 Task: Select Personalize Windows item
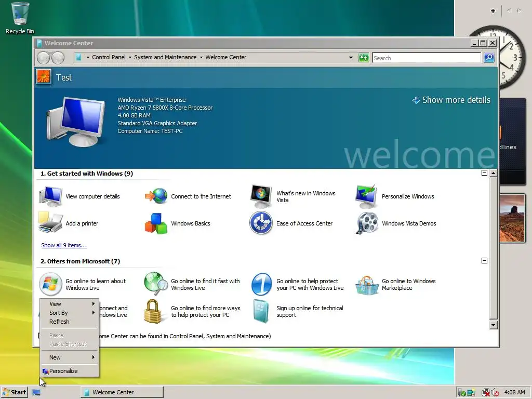395,196
